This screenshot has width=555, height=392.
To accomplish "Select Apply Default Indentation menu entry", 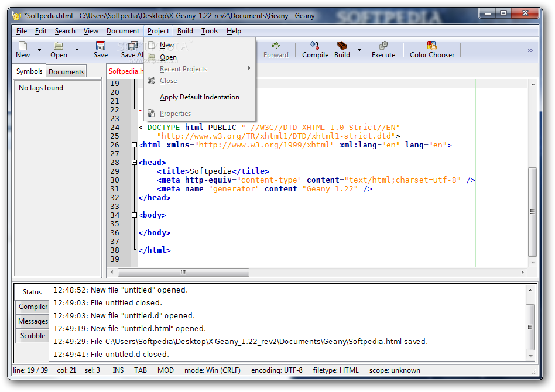I will [x=200, y=97].
